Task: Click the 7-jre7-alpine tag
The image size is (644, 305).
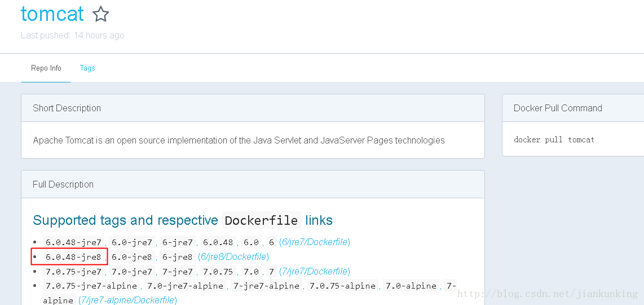Action: click(266, 286)
